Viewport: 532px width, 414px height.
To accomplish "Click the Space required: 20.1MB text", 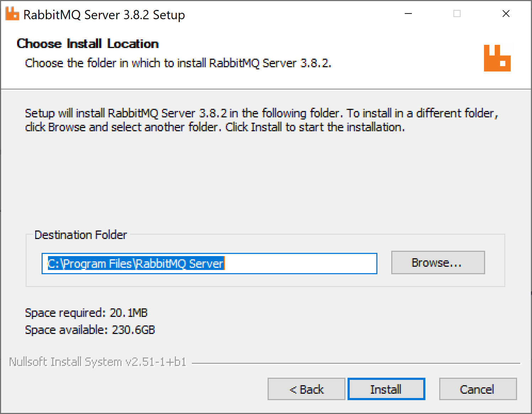I will pyautogui.click(x=86, y=313).
